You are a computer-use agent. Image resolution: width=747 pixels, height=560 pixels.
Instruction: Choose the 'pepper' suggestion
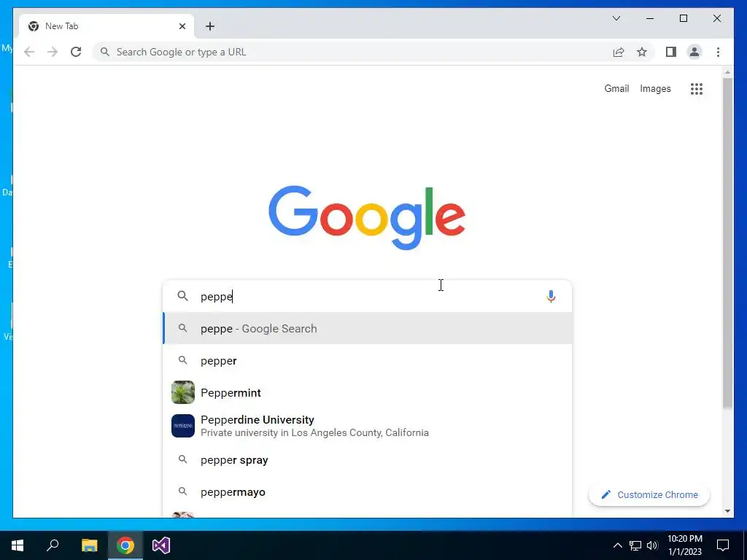tap(368, 360)
